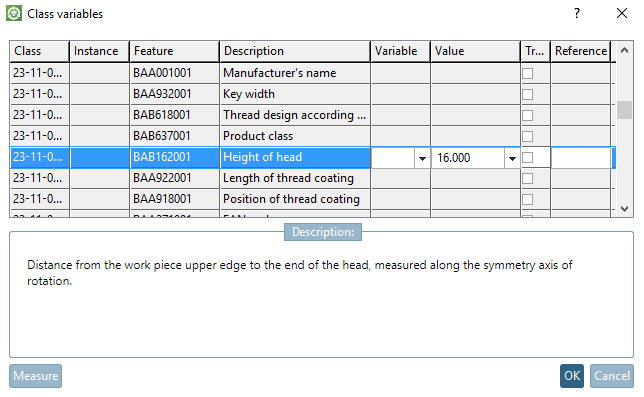Image resolution: width=644 pixels, height=397 pixels.
Task: Select the Position of thread coating cell
Action: [295, 199]
